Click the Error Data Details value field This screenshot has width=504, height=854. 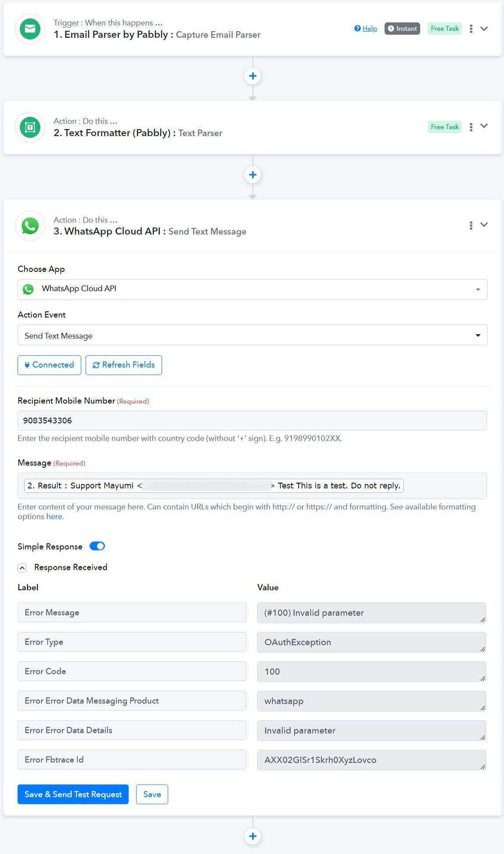coord(371,731)
